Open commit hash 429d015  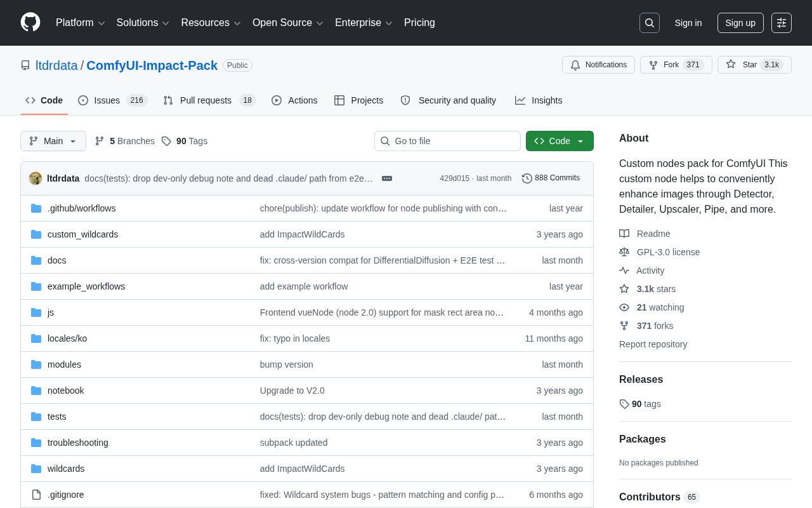[455, 178]
